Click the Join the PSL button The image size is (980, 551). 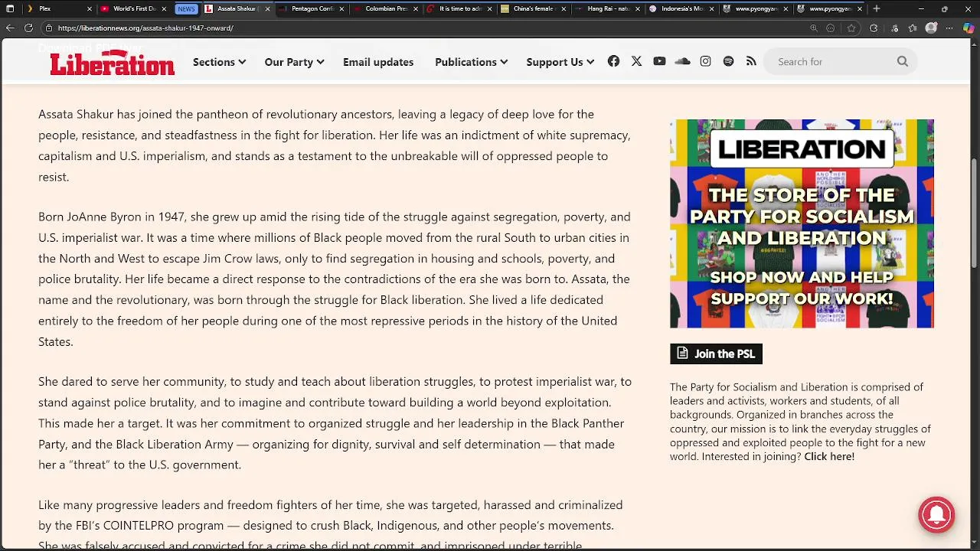716,354
